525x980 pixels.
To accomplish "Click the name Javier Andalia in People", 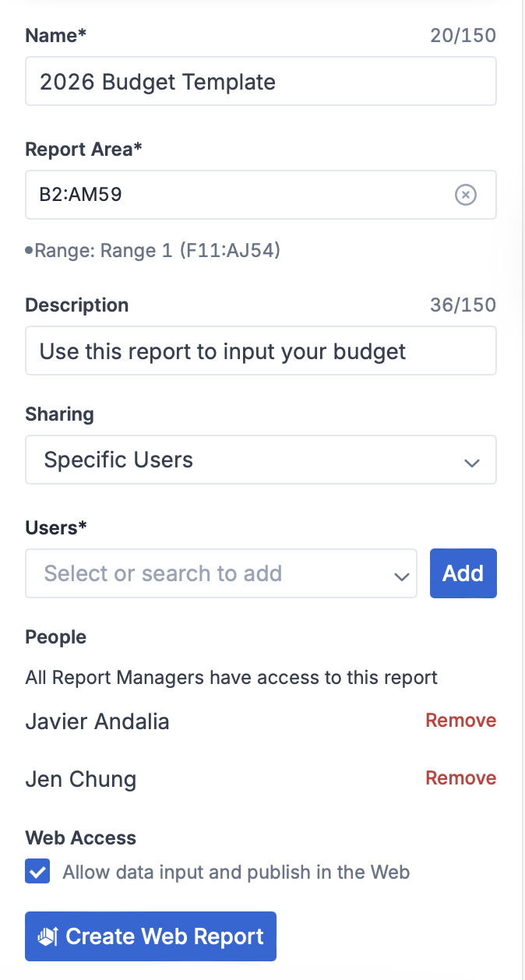I will coord(97,721).
